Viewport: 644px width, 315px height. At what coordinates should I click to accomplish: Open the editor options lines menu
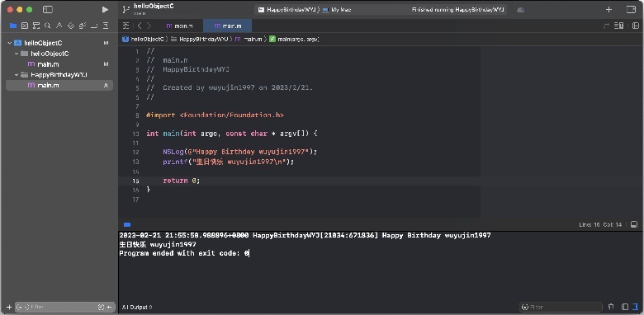click(618, 26)
